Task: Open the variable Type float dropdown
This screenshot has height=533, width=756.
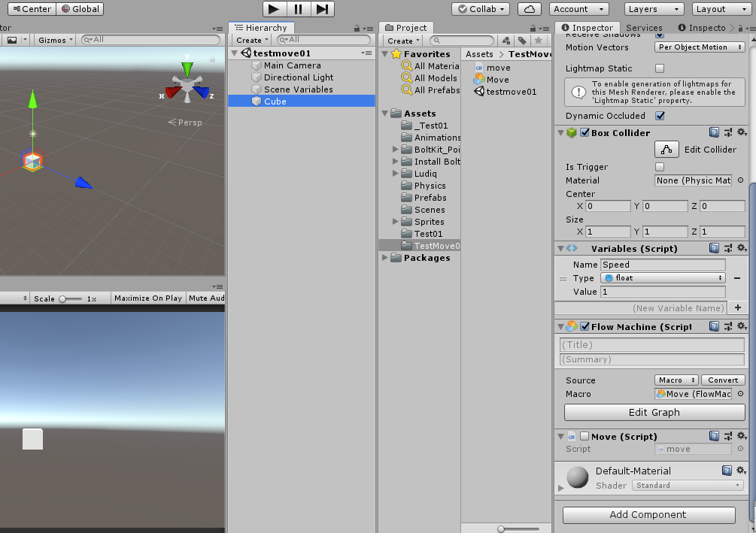Action: pos(663,278)
